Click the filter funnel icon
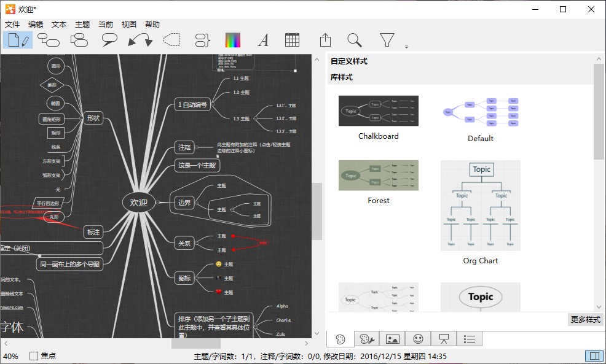 click(x=387, y=41)
